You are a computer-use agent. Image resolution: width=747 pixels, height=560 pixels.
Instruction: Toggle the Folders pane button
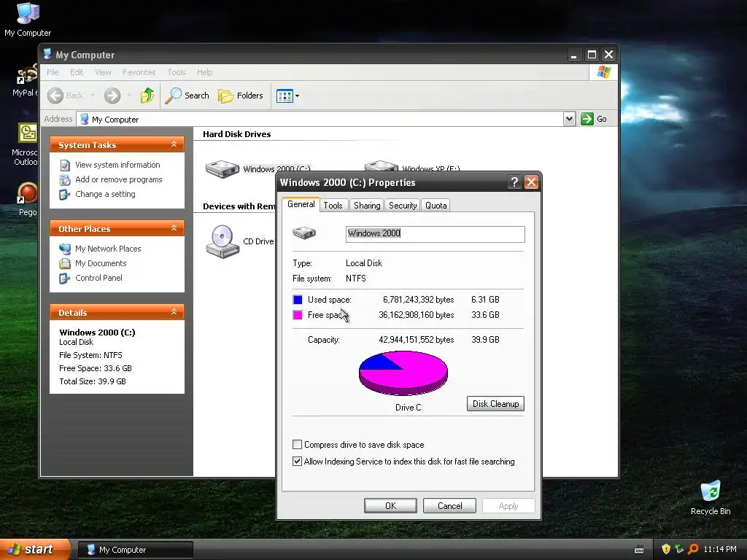tap(241, 96)
